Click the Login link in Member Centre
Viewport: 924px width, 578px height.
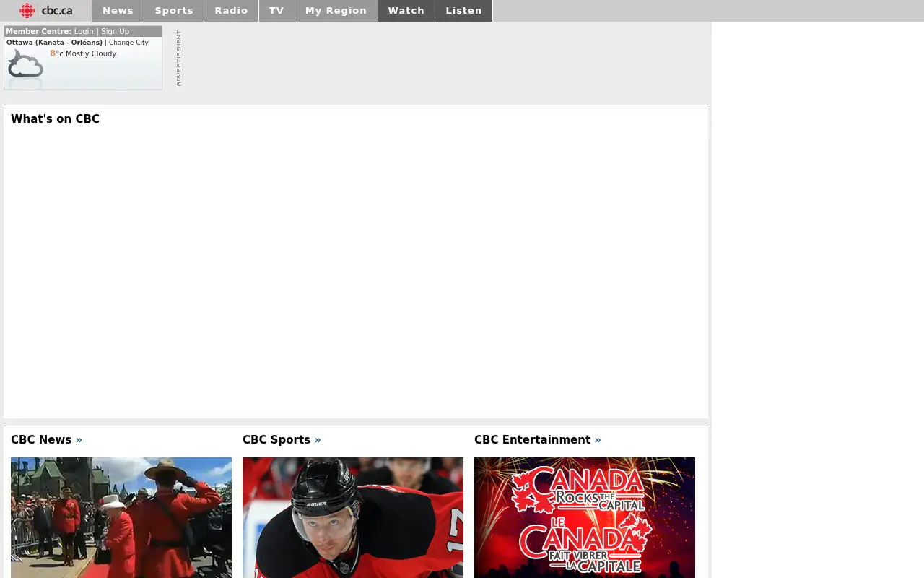[84, 32]
